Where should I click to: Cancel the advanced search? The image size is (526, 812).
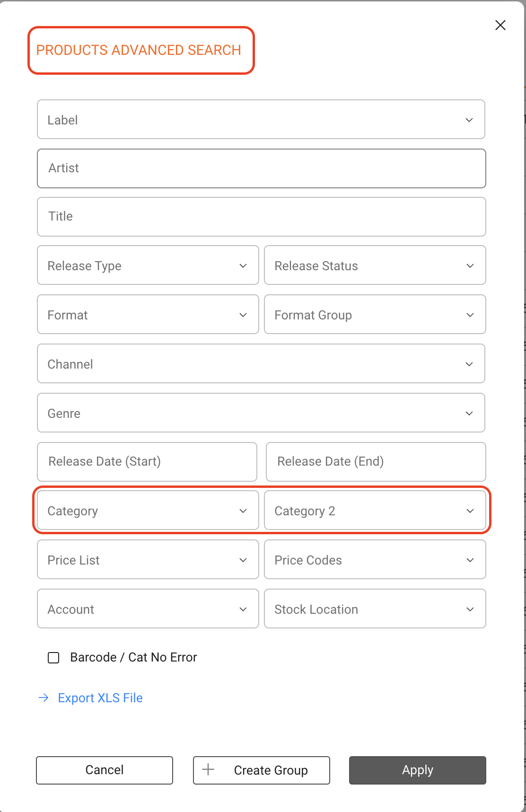click(105, 770)
